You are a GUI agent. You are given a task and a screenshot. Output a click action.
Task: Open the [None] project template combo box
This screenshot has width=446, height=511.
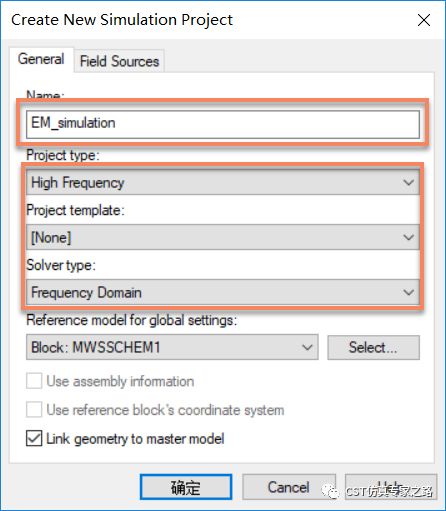click(223, 237)
